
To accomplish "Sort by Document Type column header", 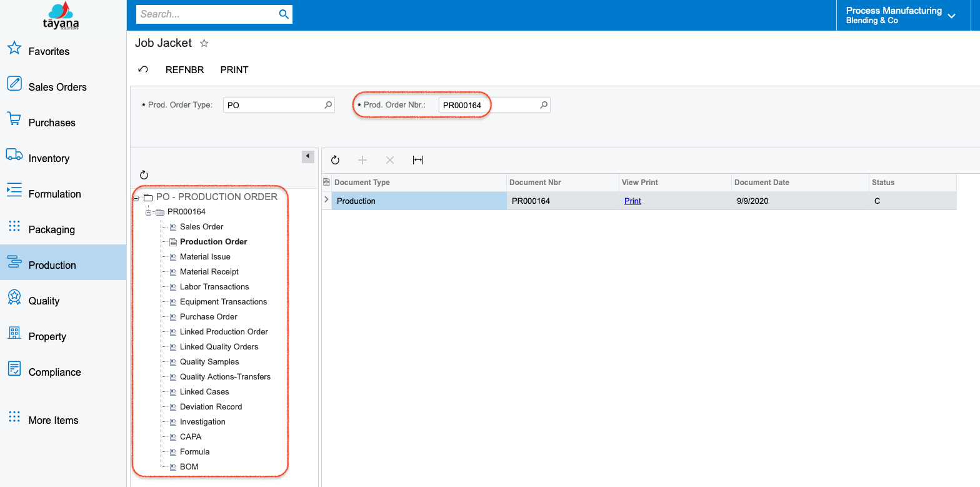I will click(x=419, y=183).
